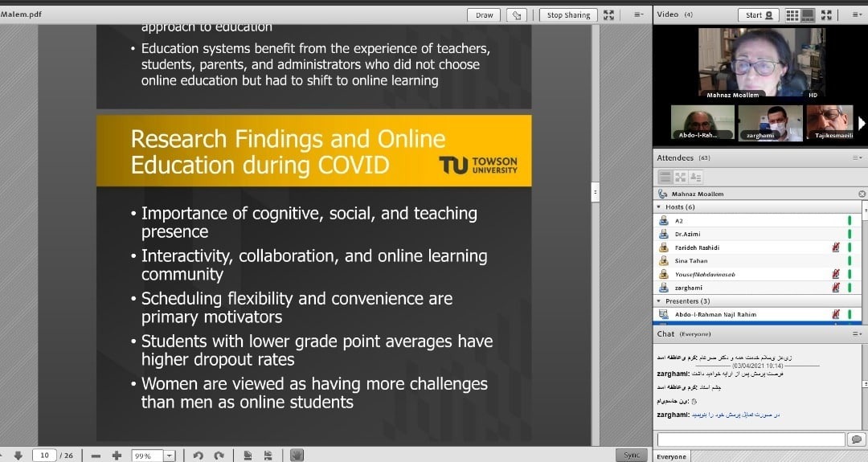Toggle full screen for the Share pod

click(608, 14)
